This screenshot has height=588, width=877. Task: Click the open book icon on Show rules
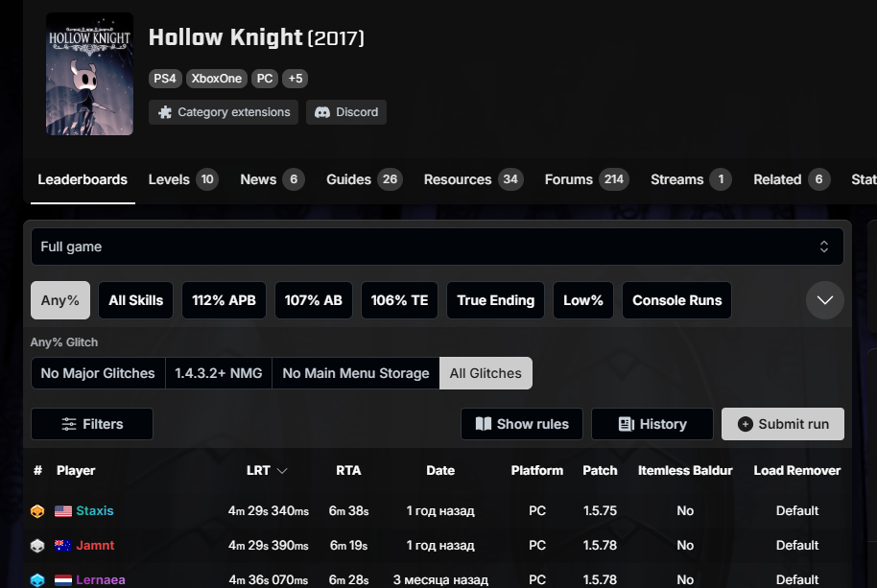484,424
